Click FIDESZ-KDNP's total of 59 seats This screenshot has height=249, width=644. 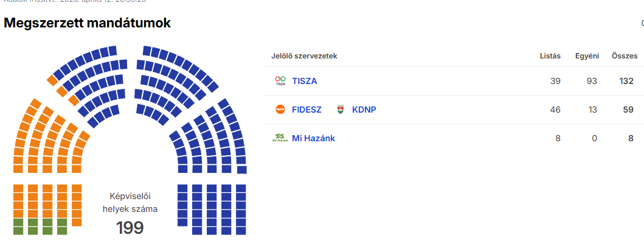629,110
